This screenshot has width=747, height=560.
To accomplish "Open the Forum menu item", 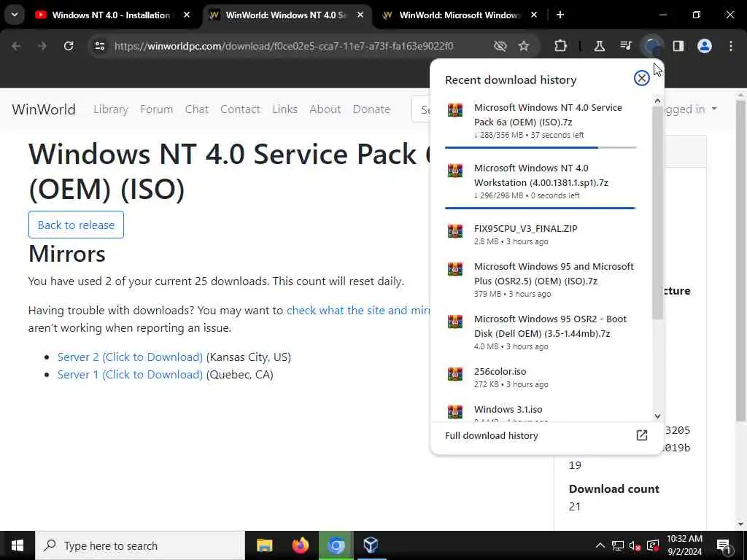I will pyautogui.click(x=156, y=109).
